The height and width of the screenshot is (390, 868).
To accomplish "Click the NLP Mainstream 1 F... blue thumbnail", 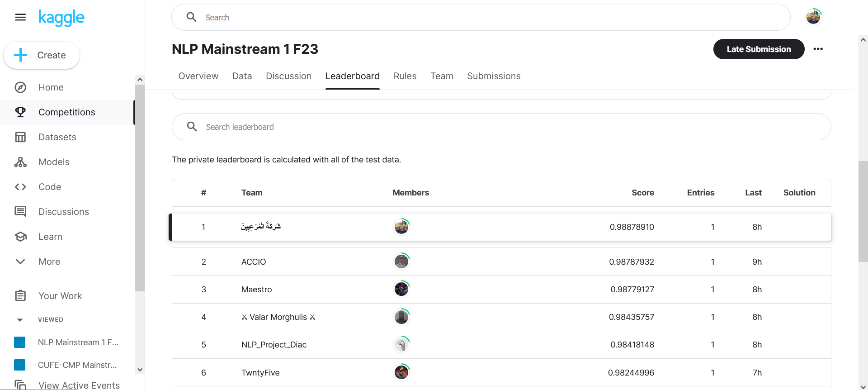I will click(20, 342).
